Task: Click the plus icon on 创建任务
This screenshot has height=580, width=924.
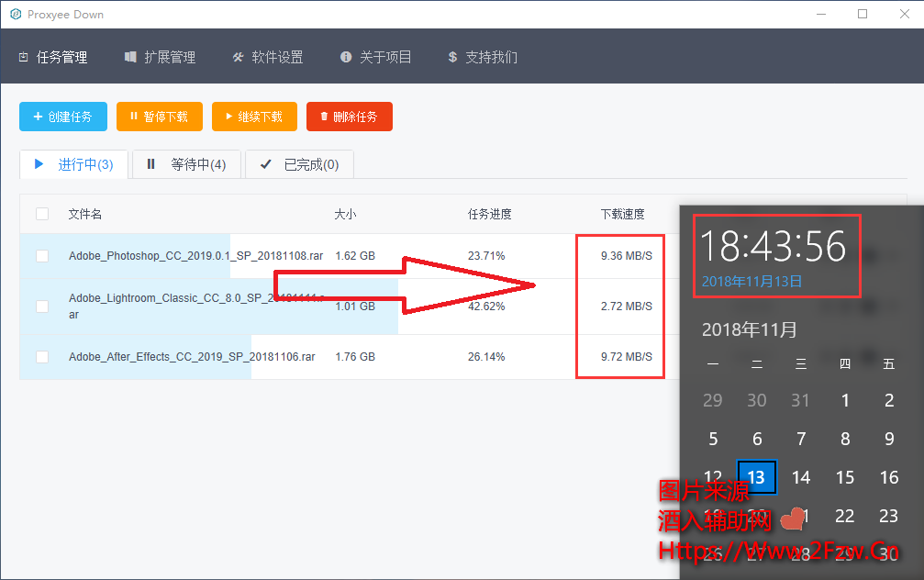Action: tap(38, 117)
